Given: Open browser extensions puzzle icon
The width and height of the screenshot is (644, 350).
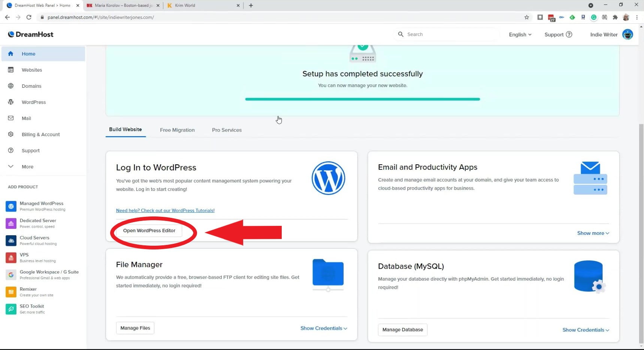Looking at the screenshot, I should pyautogui.click(x=615, y=17).
